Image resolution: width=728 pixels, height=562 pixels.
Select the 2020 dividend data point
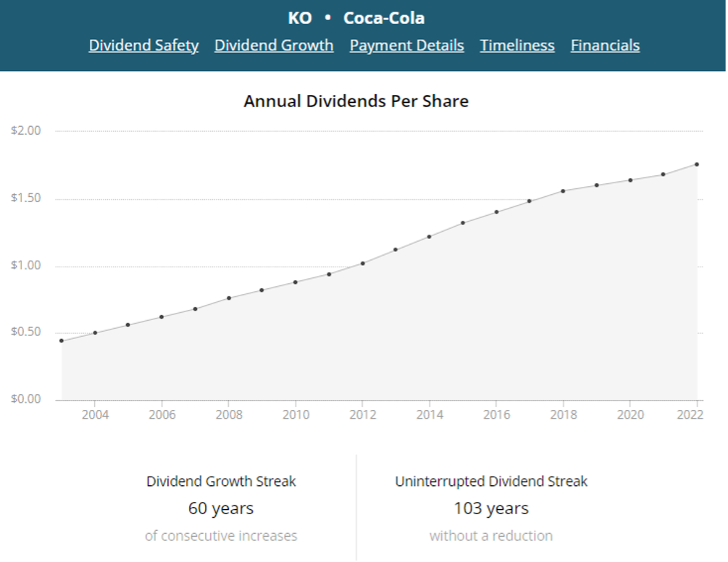pyautogui.click(x=630, y=180)
